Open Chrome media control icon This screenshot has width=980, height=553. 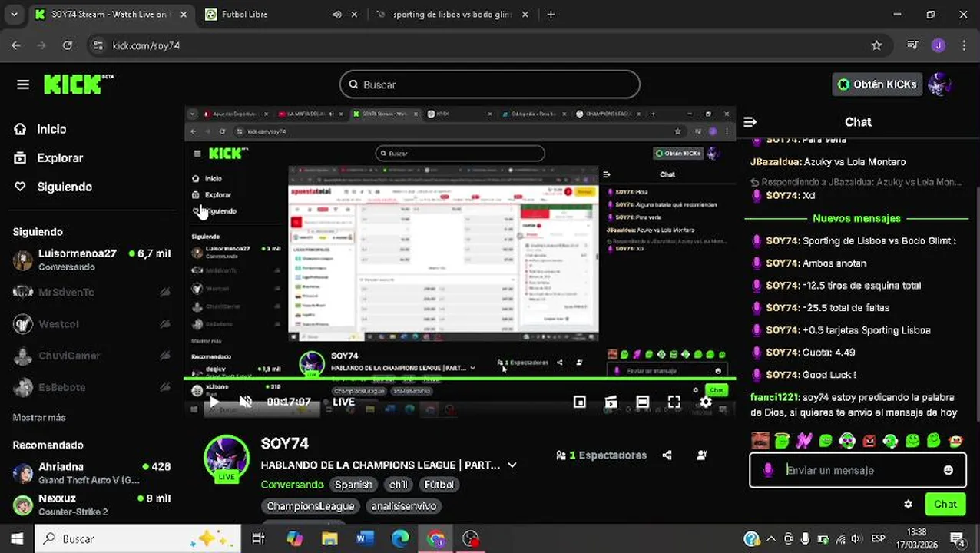coord(912,45)
